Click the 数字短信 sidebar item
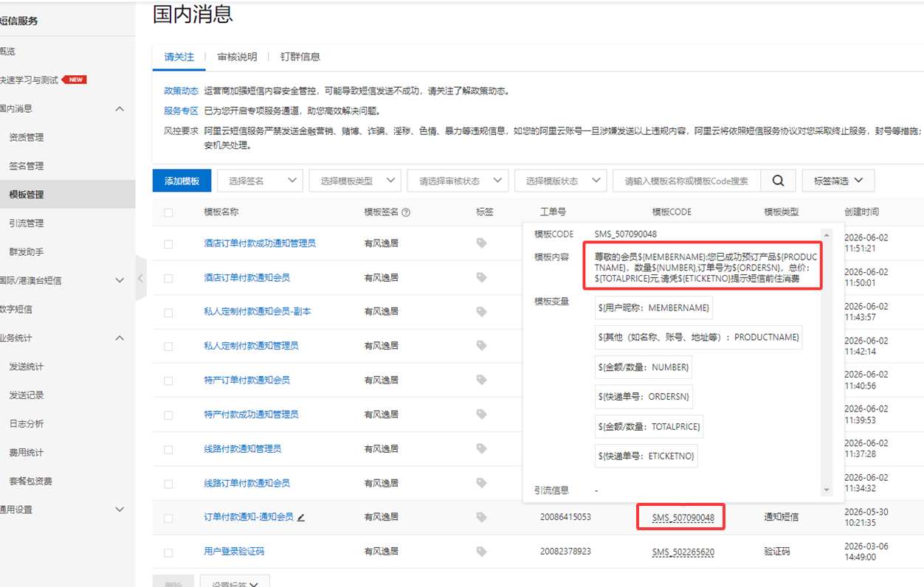Screen dimensions: 924x587 coord(16,309)
